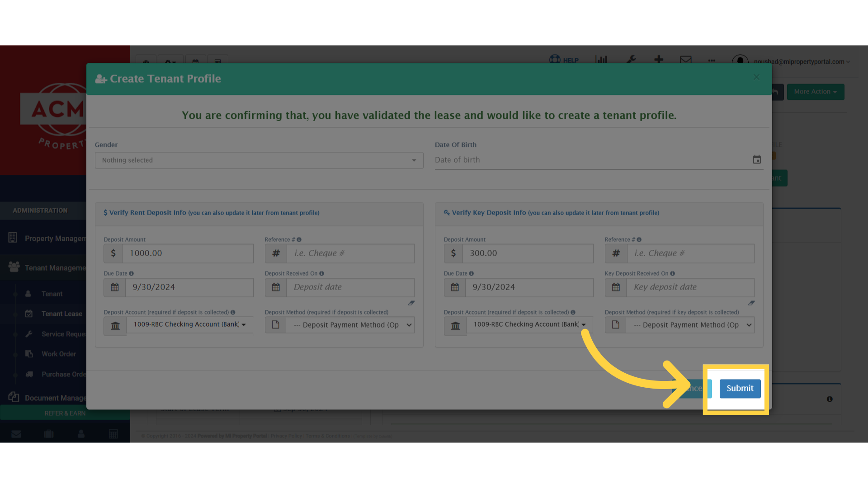Click info icon next to Key Deposit Received On
This screenshot has height=488, width=868.
[x=672, y=274]
